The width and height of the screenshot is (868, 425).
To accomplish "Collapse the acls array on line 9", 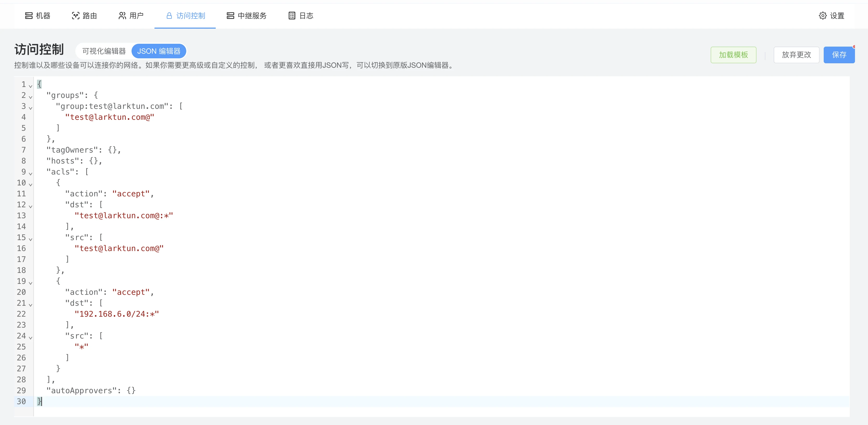I will (31, 174).
